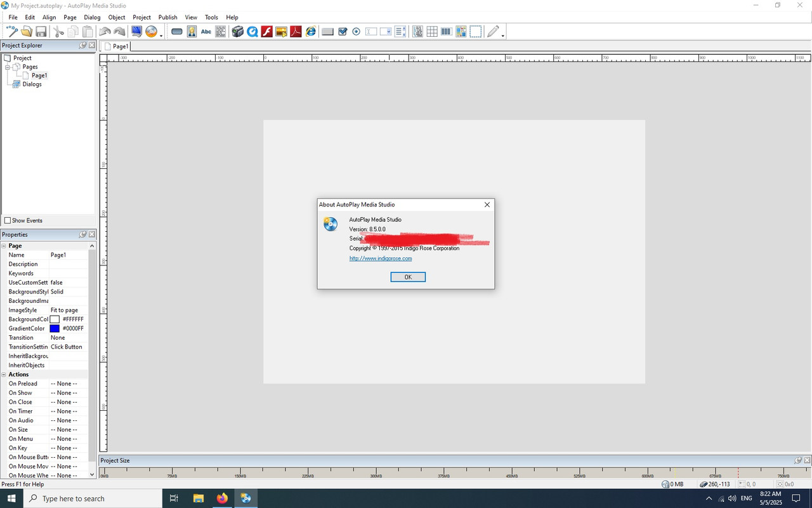Collapse the Pages tree node
Screen dimensions: 812x508
tap(8, 67)
